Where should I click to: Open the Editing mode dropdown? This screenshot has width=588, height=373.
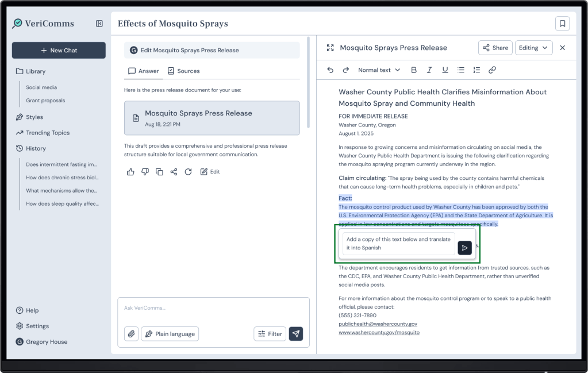point(533,48)
